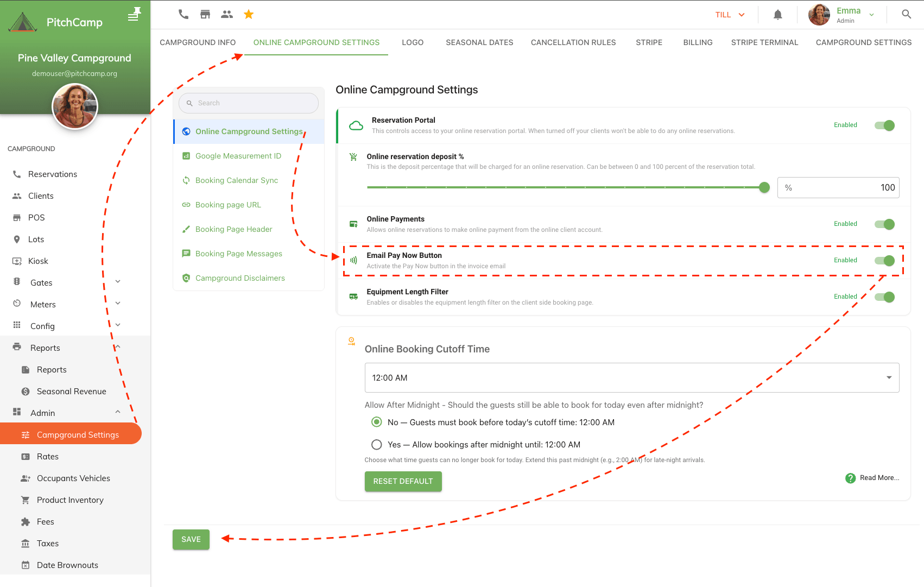Click the SAVE button
Screen dimensions: 924x587
(x=191, y=539)
